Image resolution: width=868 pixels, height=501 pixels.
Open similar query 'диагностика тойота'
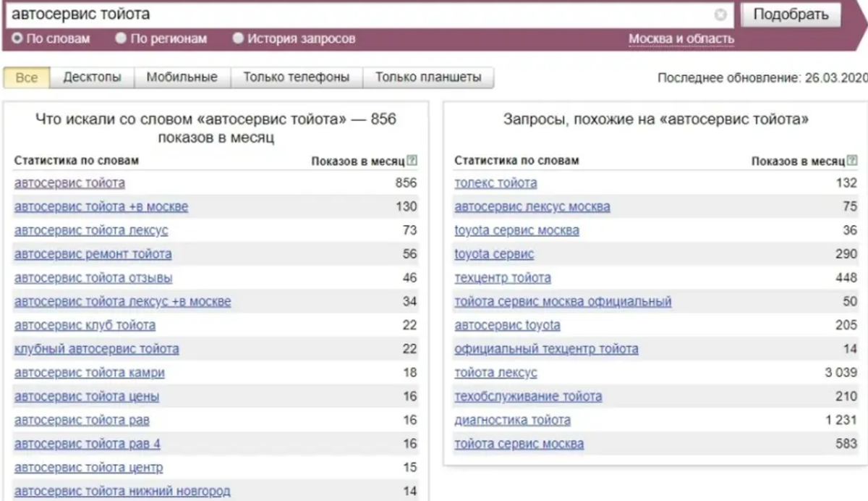coord(512,421)
